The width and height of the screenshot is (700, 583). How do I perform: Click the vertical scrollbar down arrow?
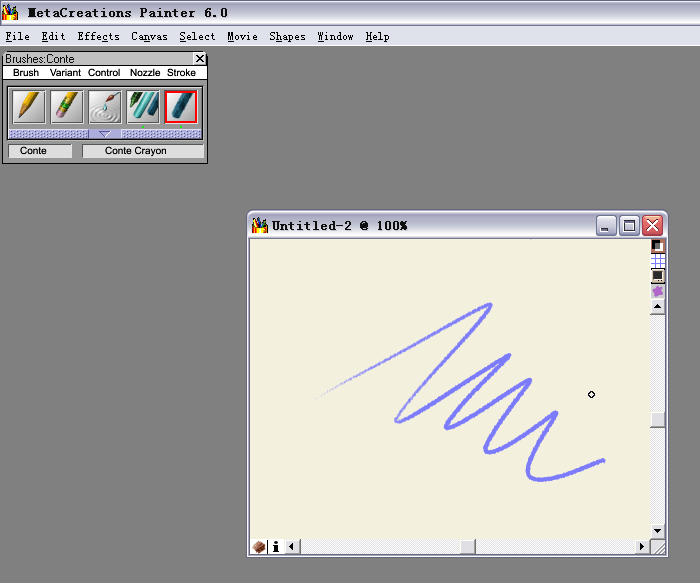(x=658, y=531)
